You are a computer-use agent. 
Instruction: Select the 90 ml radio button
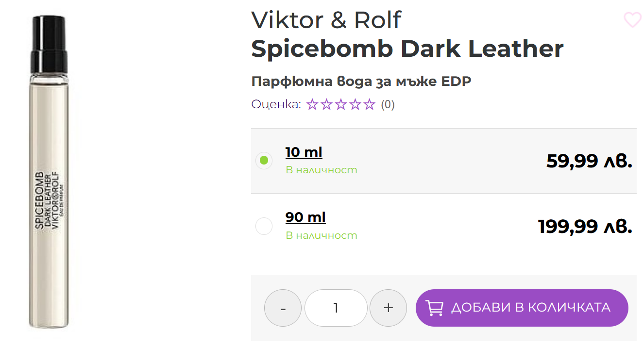point(264,226)
